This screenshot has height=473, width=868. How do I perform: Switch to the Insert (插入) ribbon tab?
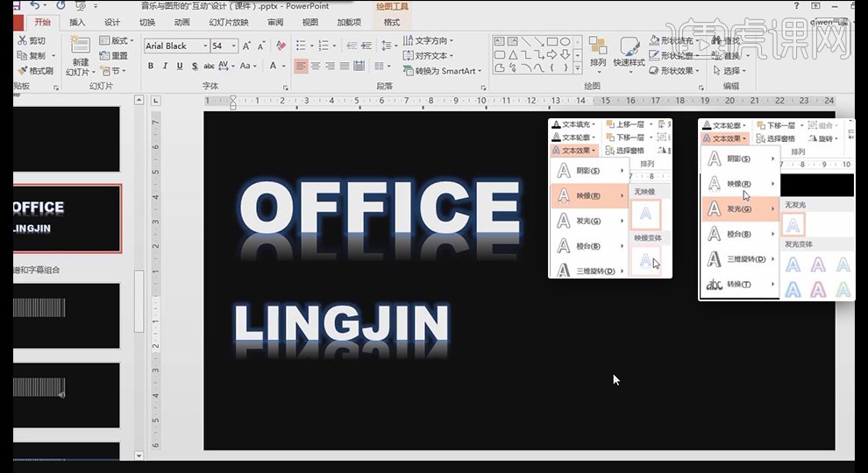click(77, 22)
